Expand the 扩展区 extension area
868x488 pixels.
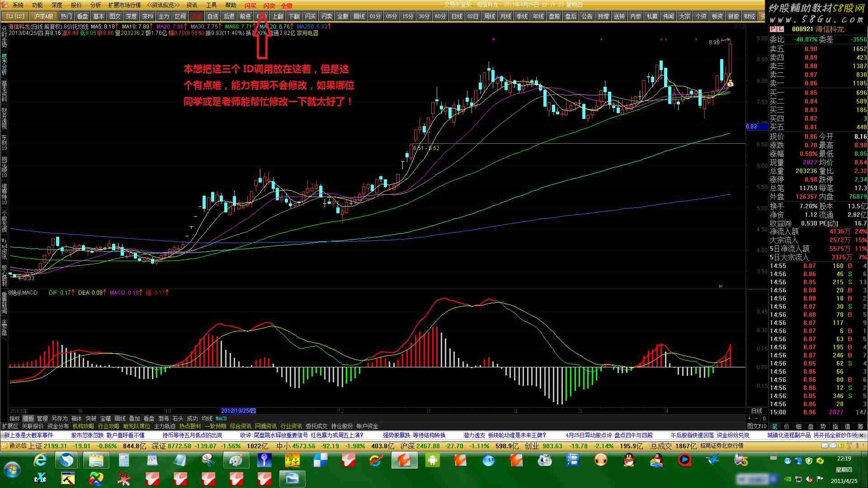click(10, 426)
